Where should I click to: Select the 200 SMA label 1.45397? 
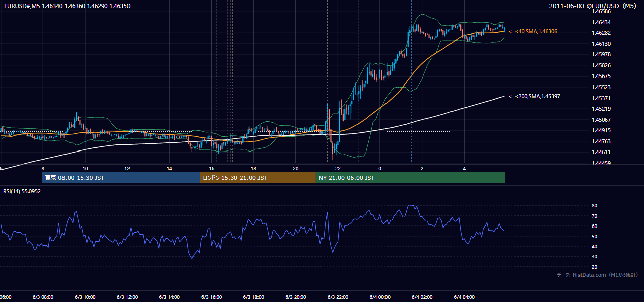tap(535, 96)
